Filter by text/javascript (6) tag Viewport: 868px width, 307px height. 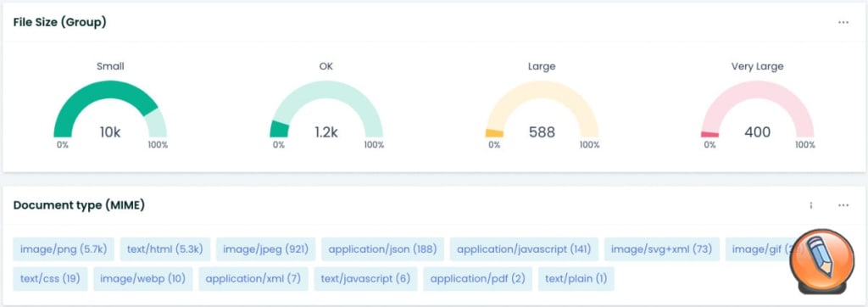[365, 279]
